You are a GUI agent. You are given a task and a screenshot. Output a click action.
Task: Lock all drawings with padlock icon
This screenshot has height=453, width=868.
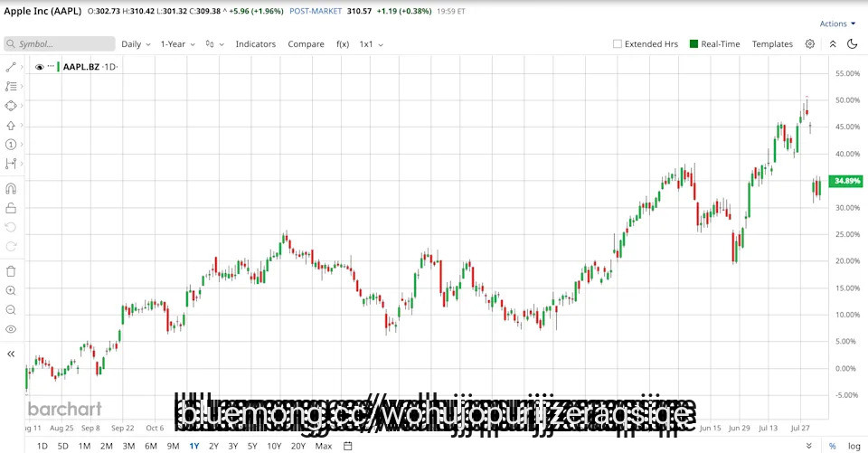(x=11, y=208)
